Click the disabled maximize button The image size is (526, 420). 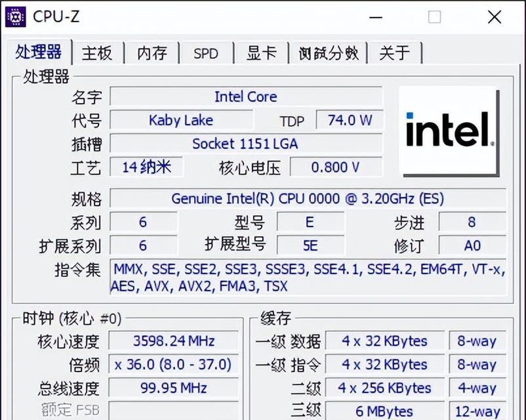pyautogui.click(x=435, y=17)
